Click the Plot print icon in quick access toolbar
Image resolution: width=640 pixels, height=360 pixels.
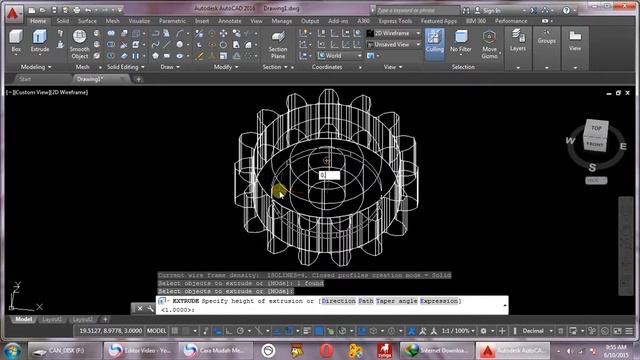coord(76,10)
